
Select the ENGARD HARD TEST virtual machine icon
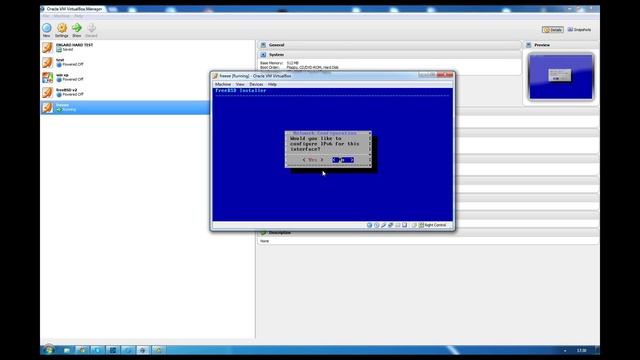point(47,47)
